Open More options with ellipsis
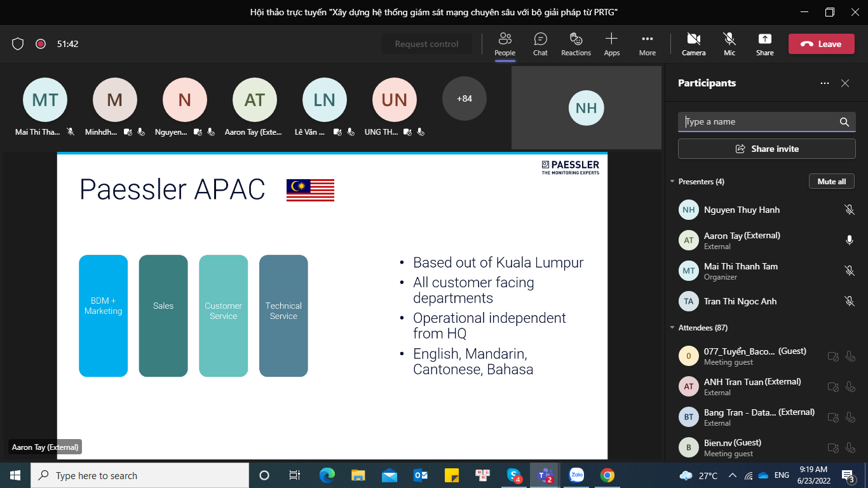The width and height of the screenshot is (868, 488). click(x=648, y=44)
